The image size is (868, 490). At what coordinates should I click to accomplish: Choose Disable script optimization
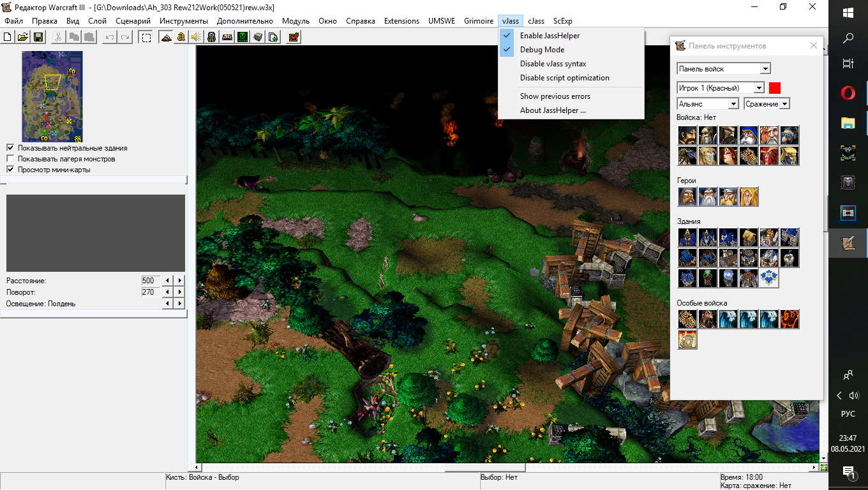(x=571, y=78)
